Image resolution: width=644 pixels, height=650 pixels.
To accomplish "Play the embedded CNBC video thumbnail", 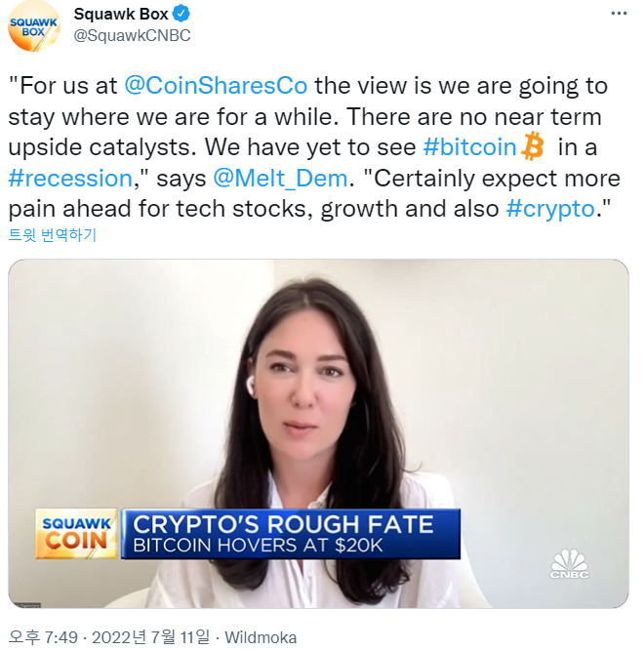I will click(318, 433).
